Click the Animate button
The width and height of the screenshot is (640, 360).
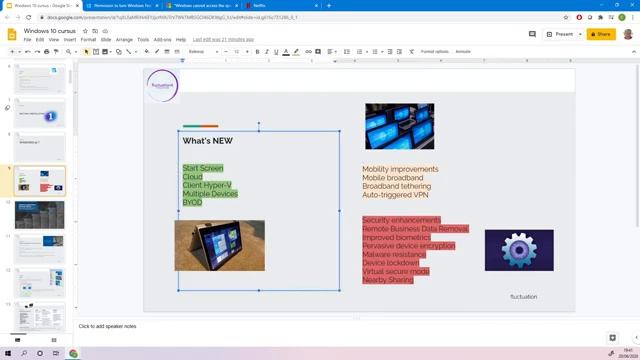[463, 52]
